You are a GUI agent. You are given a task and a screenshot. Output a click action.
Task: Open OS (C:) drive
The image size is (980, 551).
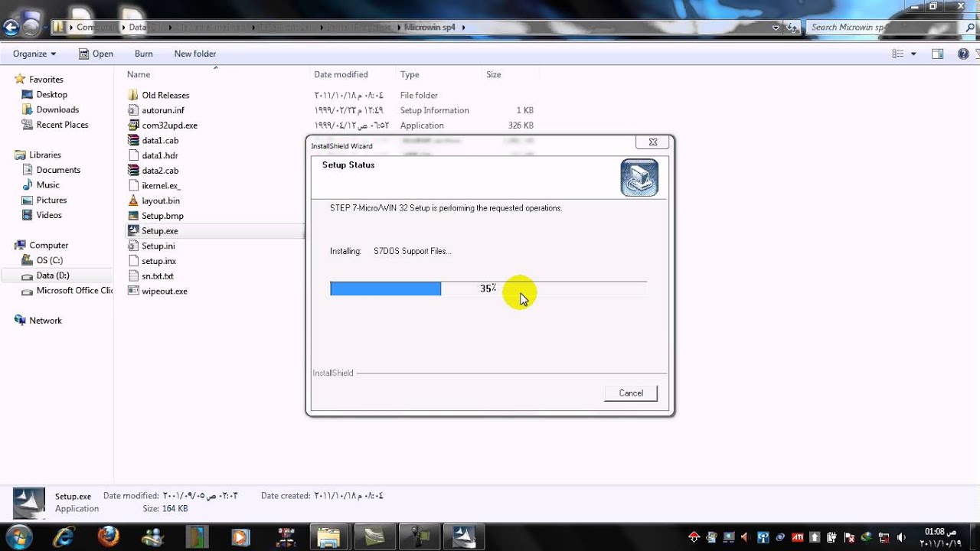point(49,260)
